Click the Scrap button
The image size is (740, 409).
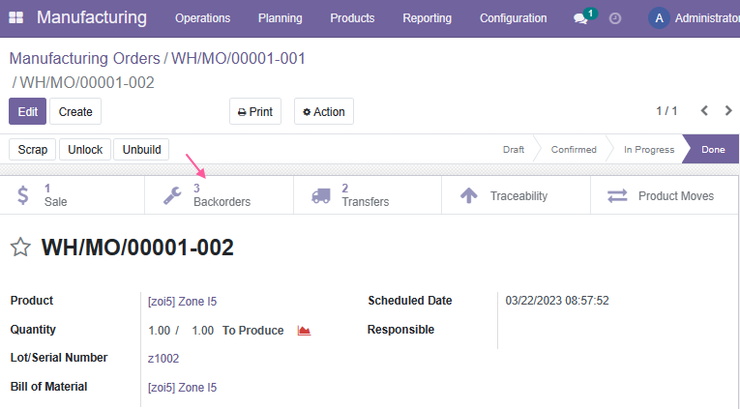pos(33,150)
